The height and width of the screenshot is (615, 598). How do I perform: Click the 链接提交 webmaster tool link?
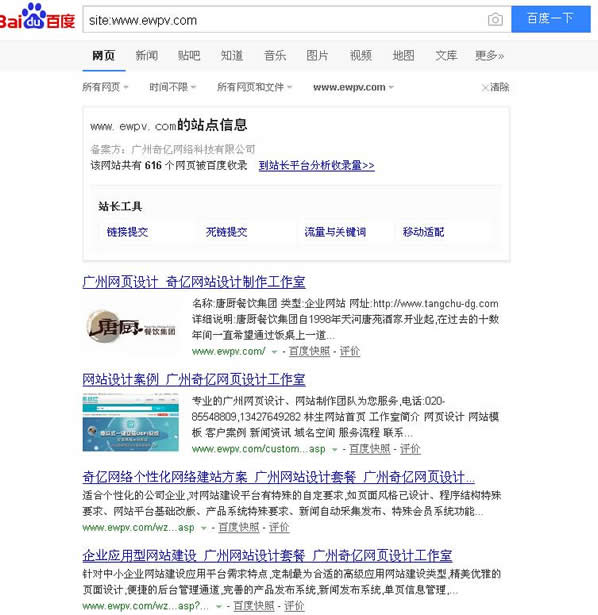[127, 232]
